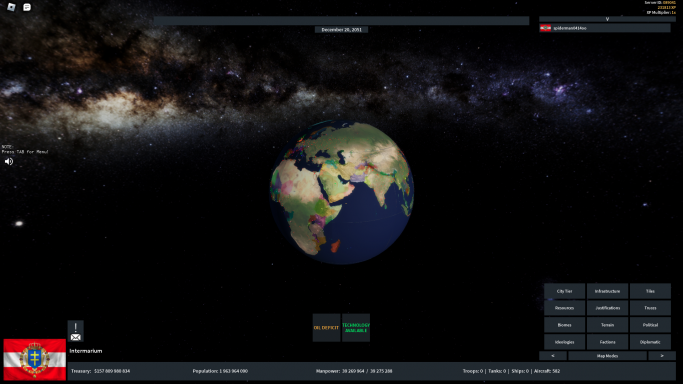
Task: Enable the Resources map mode
Action: point(565,308)
